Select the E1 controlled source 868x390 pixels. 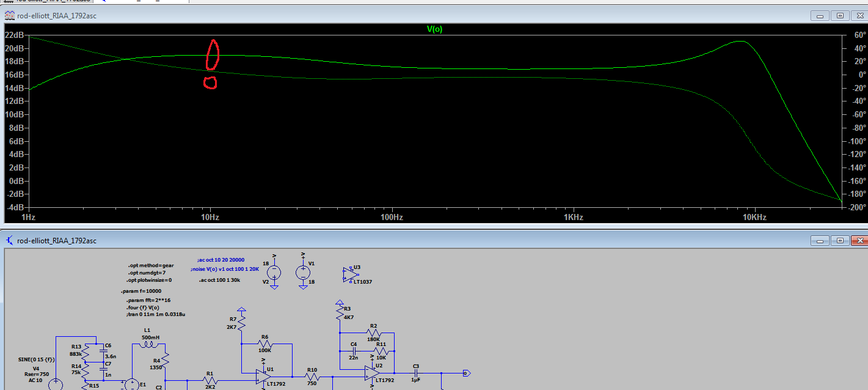pos(131,384)
